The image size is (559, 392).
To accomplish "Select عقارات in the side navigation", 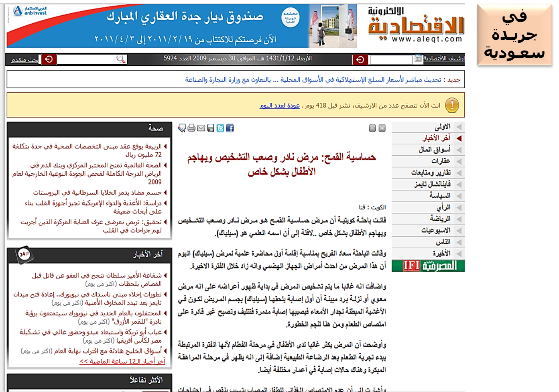I will point(440,161).
